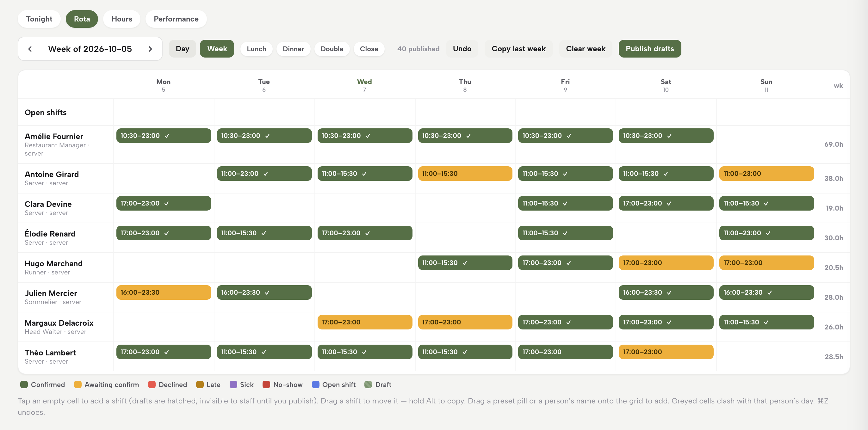Click the 40 published status text
Image resolution: width=868 pixels, height=430 pixels.
pos(418,49)
